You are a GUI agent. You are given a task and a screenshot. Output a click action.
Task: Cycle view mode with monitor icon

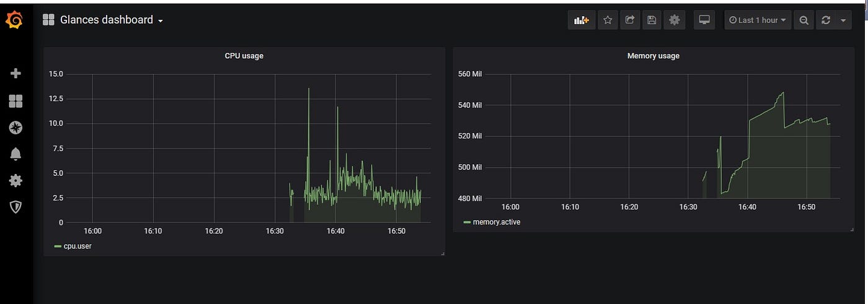tap(704, 20)
